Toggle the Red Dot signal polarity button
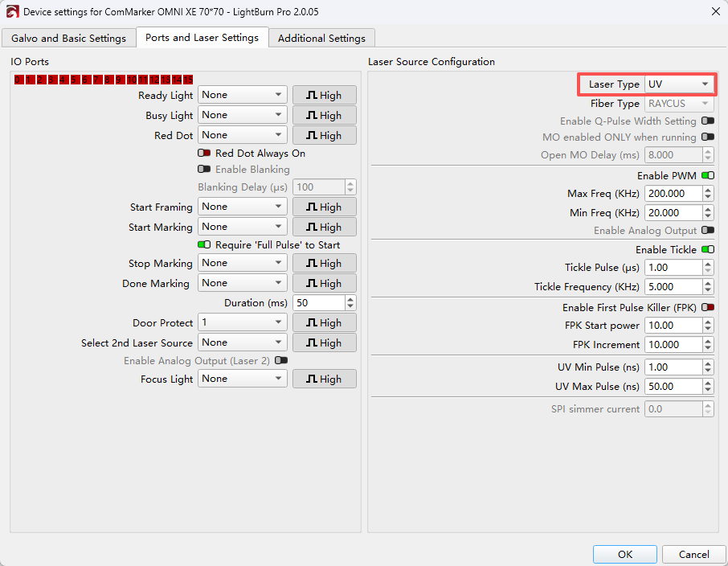This screenshot has height=566, width=728. 324,135
